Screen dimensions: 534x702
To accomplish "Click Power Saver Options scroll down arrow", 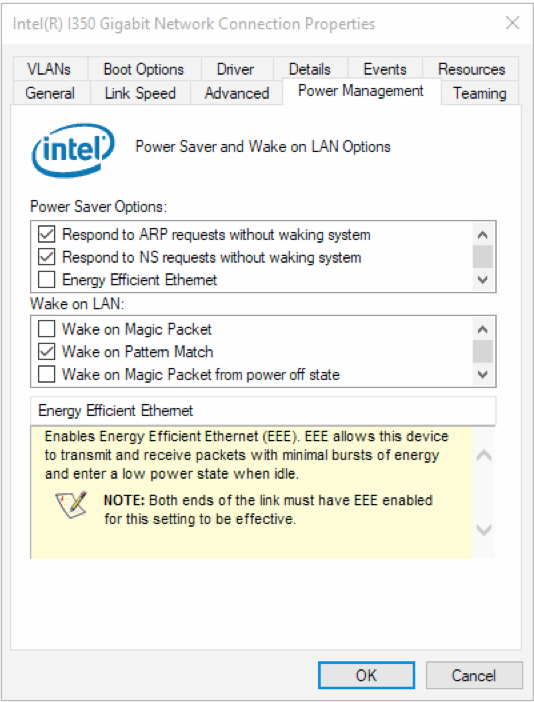I will [x=483, y=280].
